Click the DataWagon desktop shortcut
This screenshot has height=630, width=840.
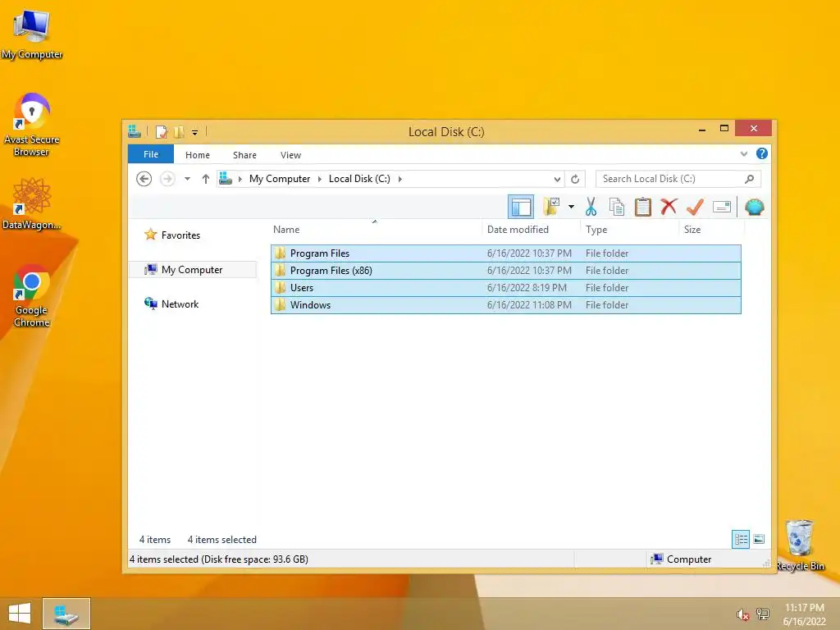(x=32, y=204)
